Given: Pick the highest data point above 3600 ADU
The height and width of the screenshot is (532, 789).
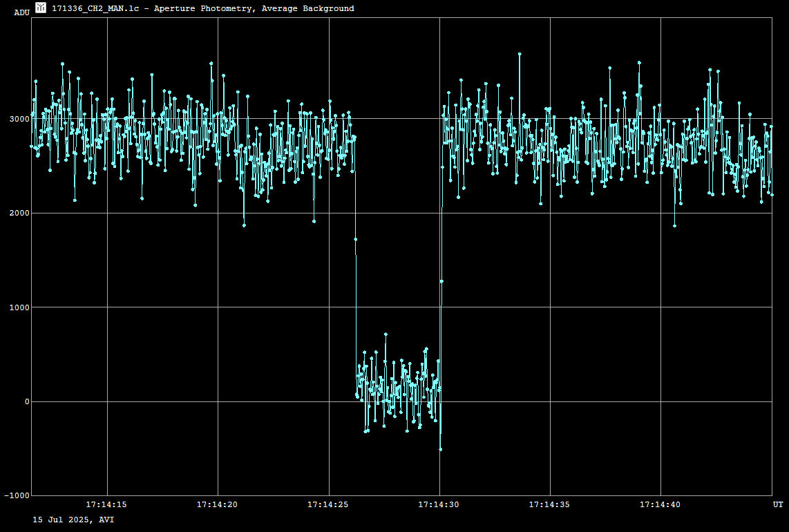Looking at the screenshot, I should 520,54.
